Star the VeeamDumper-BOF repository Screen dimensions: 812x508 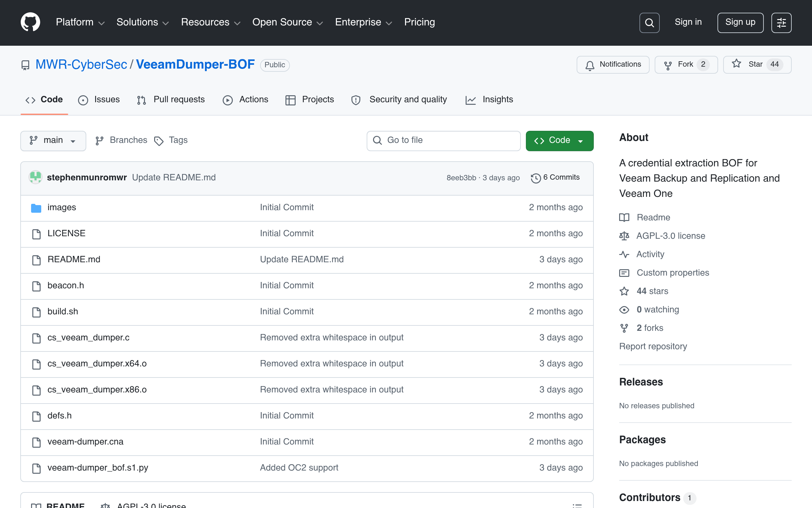pos(757,64)
